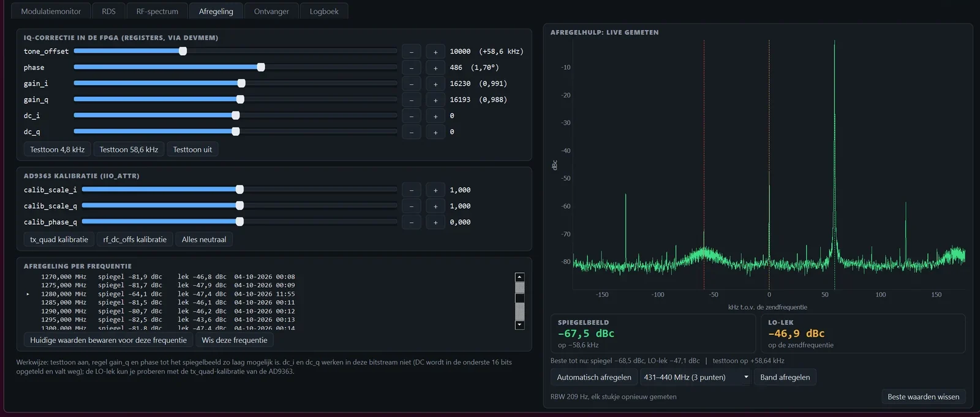Screen dimensions: 980x417
Task: Increase calib_scale_q with its plus button
Action: coord(435,206)
